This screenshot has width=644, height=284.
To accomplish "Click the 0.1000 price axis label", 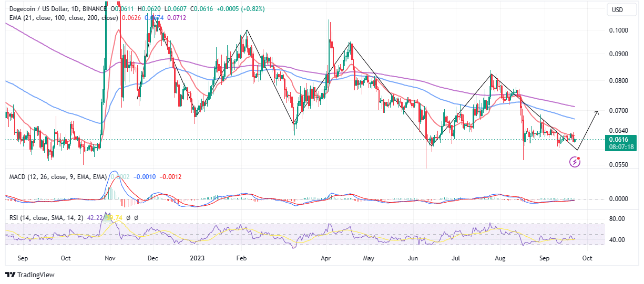I will click(x=618, y=30).
